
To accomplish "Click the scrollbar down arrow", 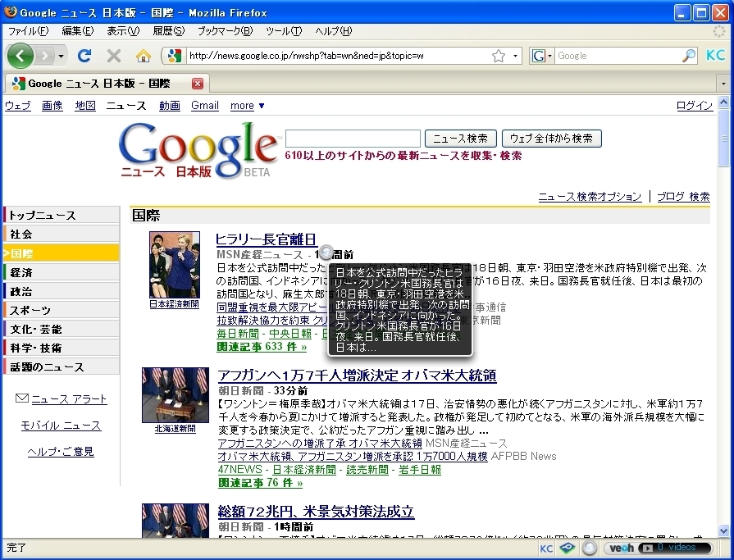I will pos(723,531).
